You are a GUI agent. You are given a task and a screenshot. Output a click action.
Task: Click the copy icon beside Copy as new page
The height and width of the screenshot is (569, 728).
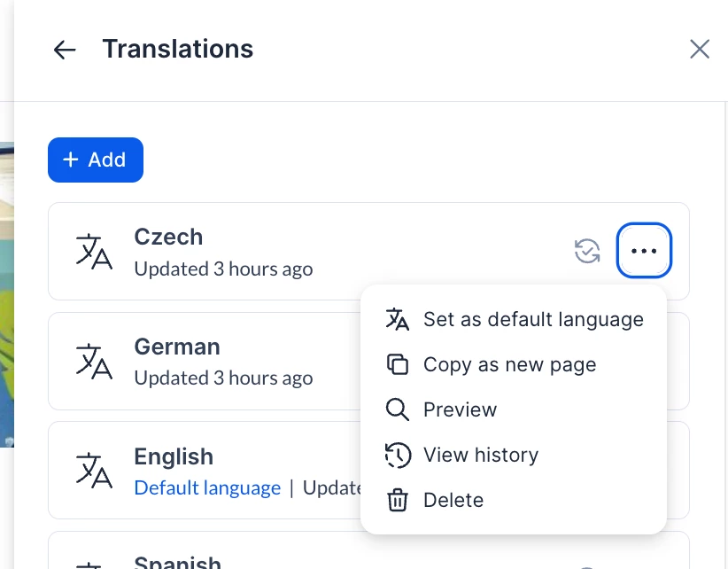(x=398, y=364)
